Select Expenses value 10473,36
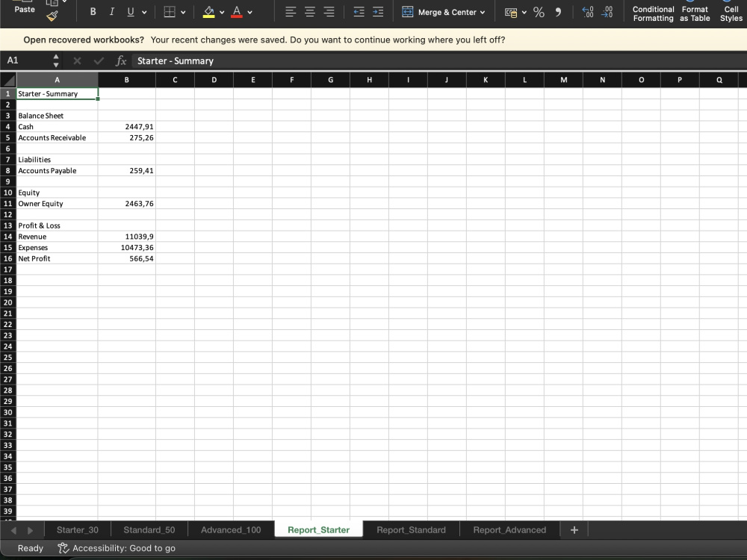 tap(127, 248)
